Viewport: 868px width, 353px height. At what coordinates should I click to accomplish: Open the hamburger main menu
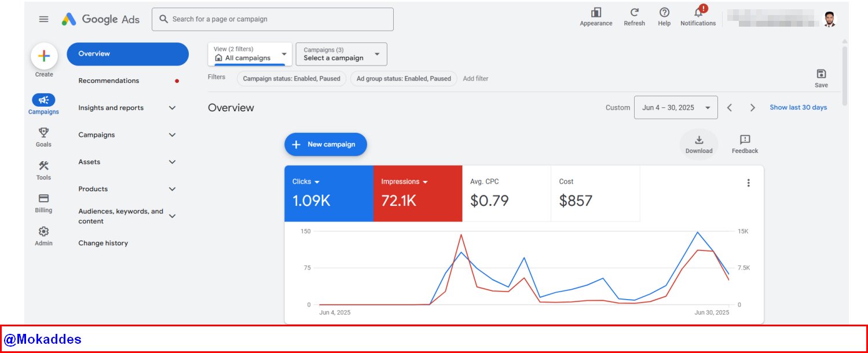(x=44, y=19)
